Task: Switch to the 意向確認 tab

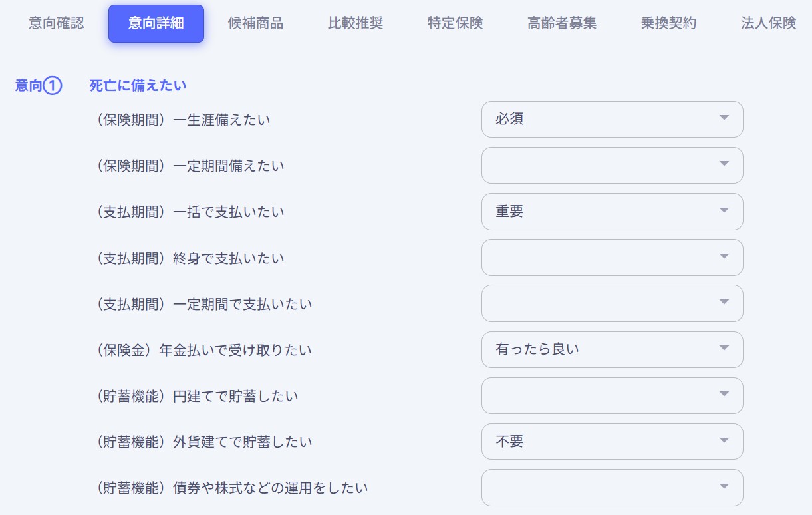Action: (55, 22)
